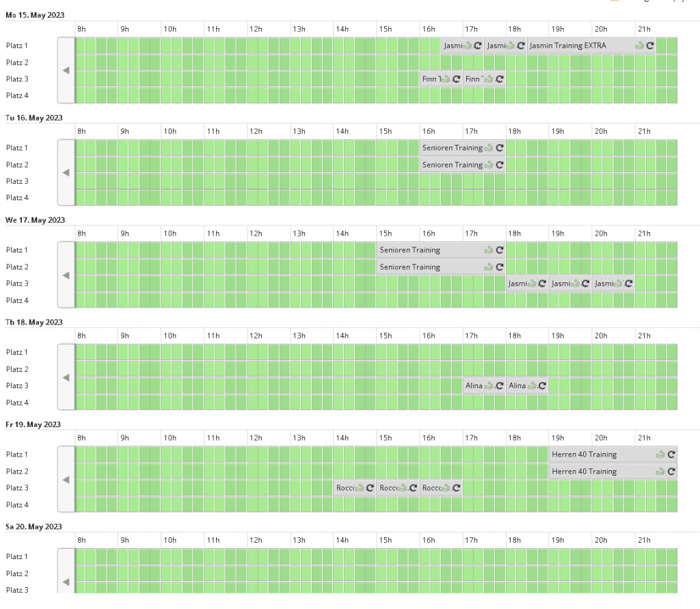Click recurring icon on Friday Platz 1 Herren 40 Training
Image resolution: width=700 pixels, height=609 pixels.
[x=671, y=455]
